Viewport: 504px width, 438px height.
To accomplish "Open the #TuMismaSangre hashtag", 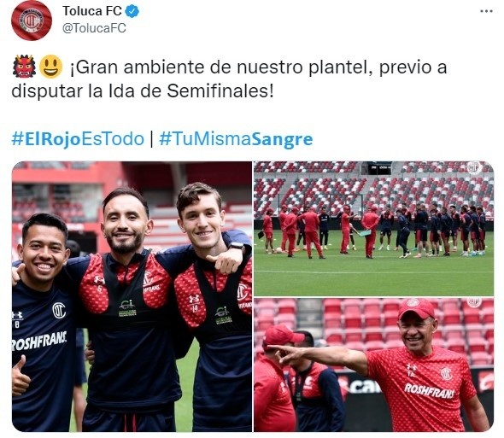I will [236, 139].
